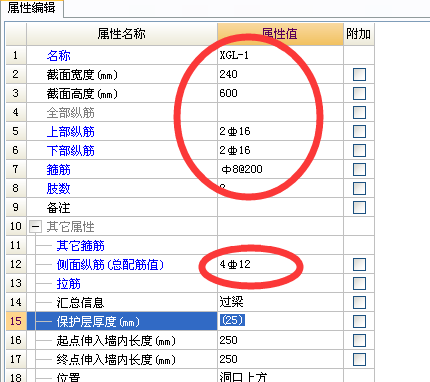Collapse the 其它属性 group
The image size is (430, 382).
click(35, 227)
